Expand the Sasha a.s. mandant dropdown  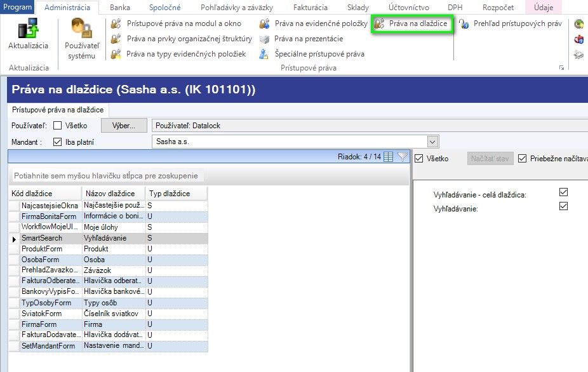click(x=432, y=142)
